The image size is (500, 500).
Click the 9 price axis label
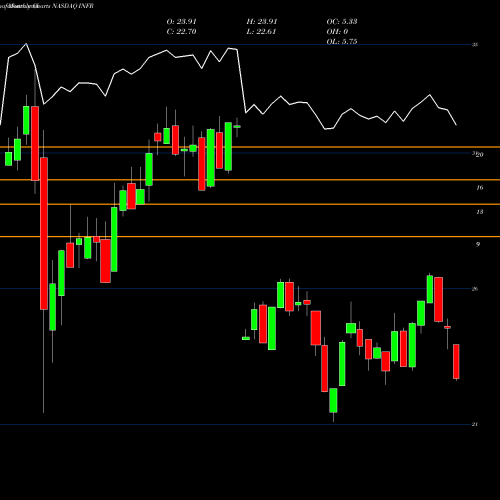pyautogui.click(x=478, y=244)
